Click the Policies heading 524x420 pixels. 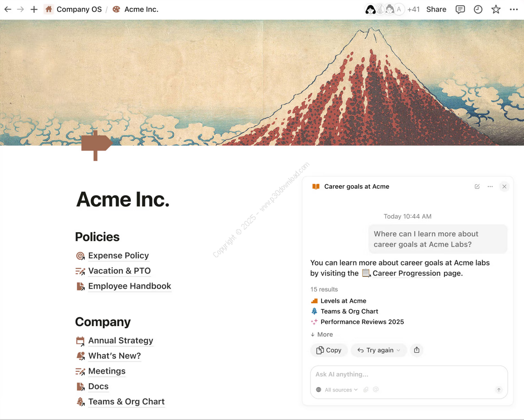(x=97, y=237)
